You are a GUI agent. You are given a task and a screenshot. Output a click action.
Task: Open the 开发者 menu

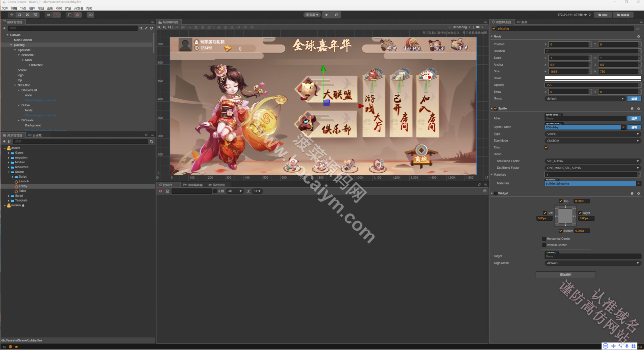point(78,8)
